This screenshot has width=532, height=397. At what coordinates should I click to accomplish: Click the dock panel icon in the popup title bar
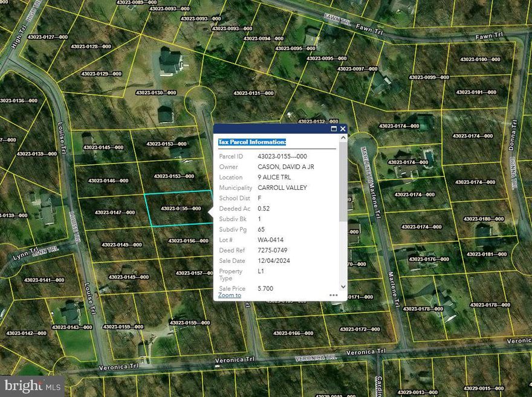pos(332,129)
